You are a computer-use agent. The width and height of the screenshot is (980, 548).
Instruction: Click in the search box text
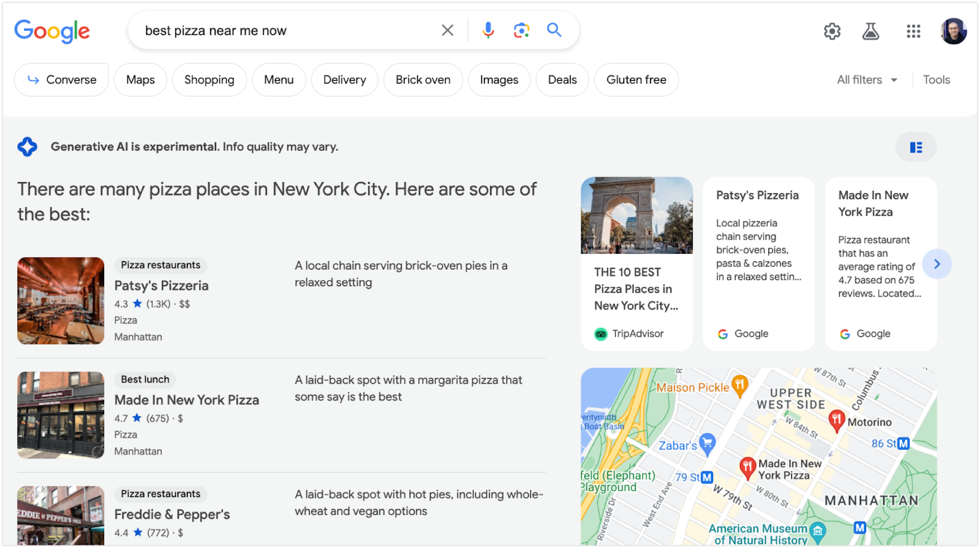216,31
